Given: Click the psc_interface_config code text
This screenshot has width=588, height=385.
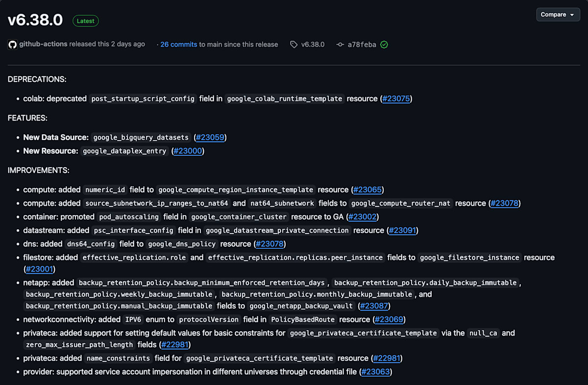Looking at the screenshot, I should point(134,230).
